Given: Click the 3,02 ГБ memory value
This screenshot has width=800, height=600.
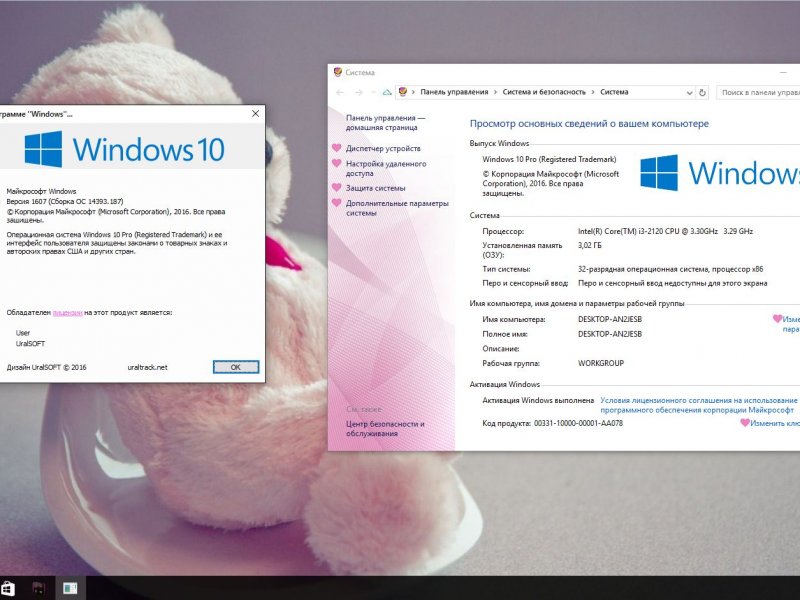Looking at the screenshot, I should pos(589,245).
